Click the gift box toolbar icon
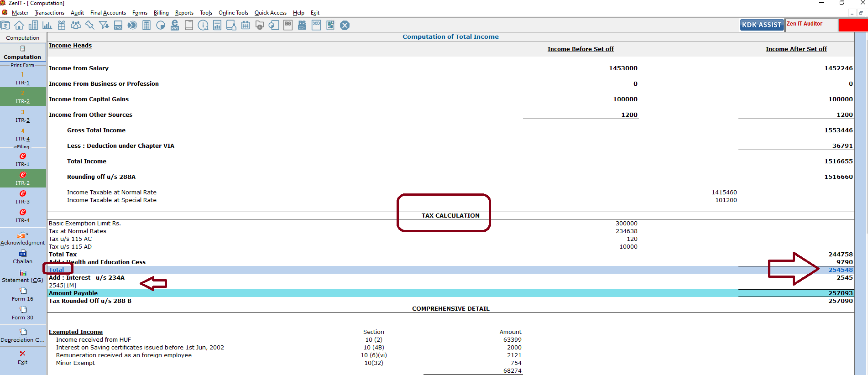 tap(62, 25)
